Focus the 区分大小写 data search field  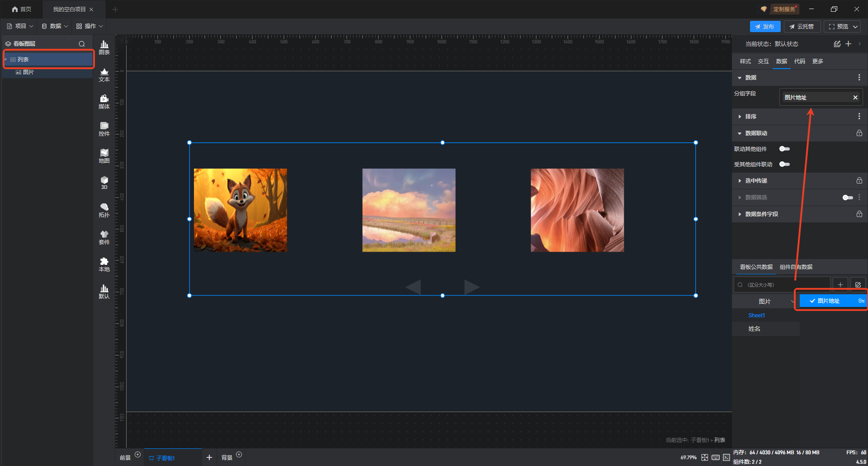(x=782, y=285)
